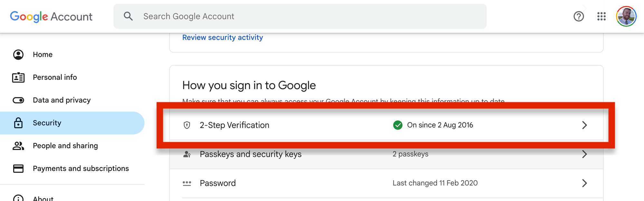Click the Google Account logo
644x201 pixels.
(51, 16)
